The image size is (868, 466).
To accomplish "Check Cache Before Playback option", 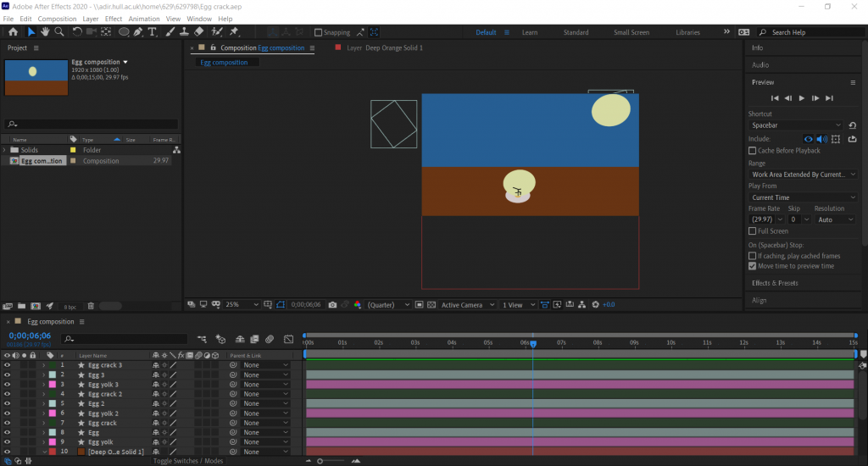I will [753, 151].
